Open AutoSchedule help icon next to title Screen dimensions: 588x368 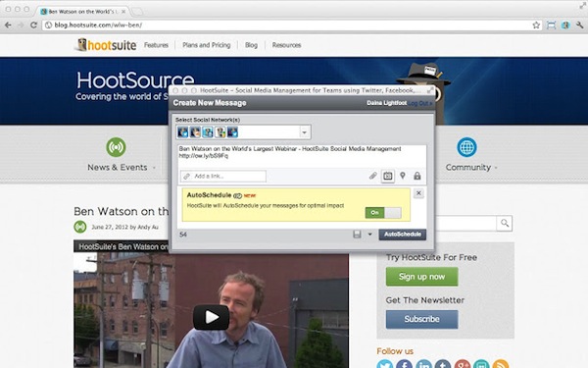pyautogui.click(x=237, y=195)
